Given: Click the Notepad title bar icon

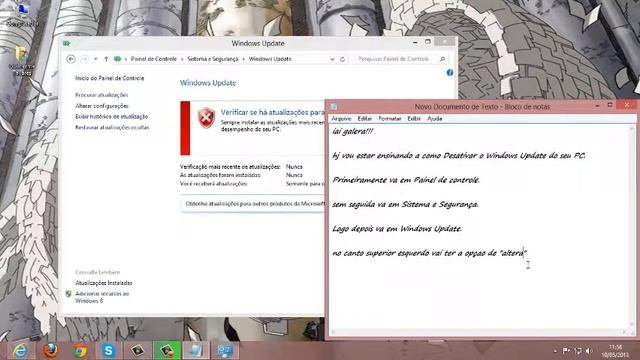Looking at the screenshot, I should 333,107.
